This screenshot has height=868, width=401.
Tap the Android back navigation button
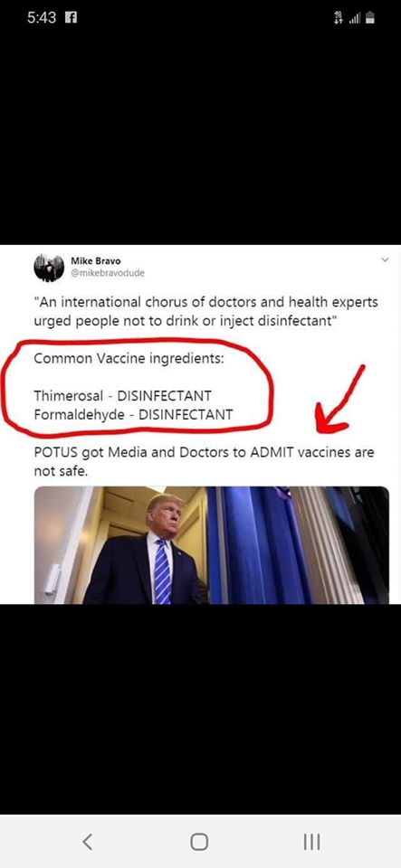pyautogui.click(x=87, y=842)
